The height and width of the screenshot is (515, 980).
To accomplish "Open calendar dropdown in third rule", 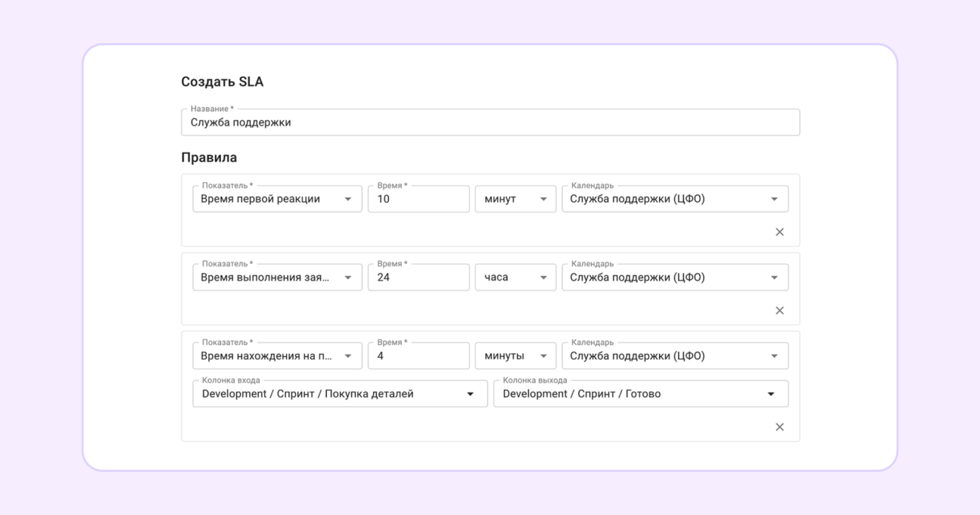I will coord(675,356).
